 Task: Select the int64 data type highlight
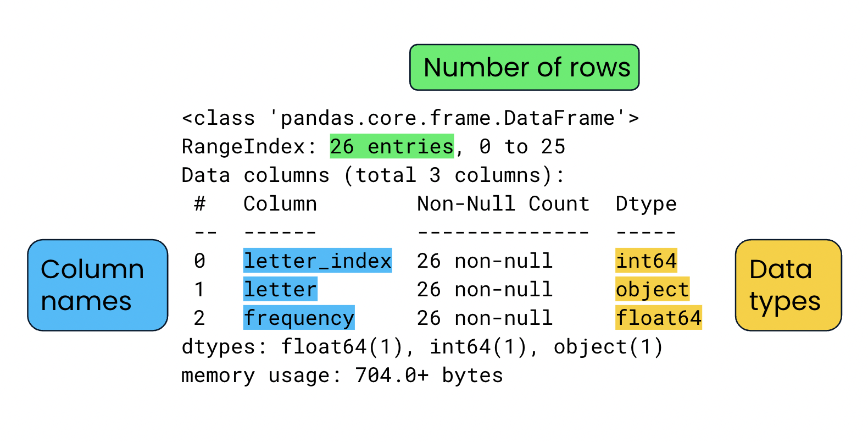[x=646, y=261]
